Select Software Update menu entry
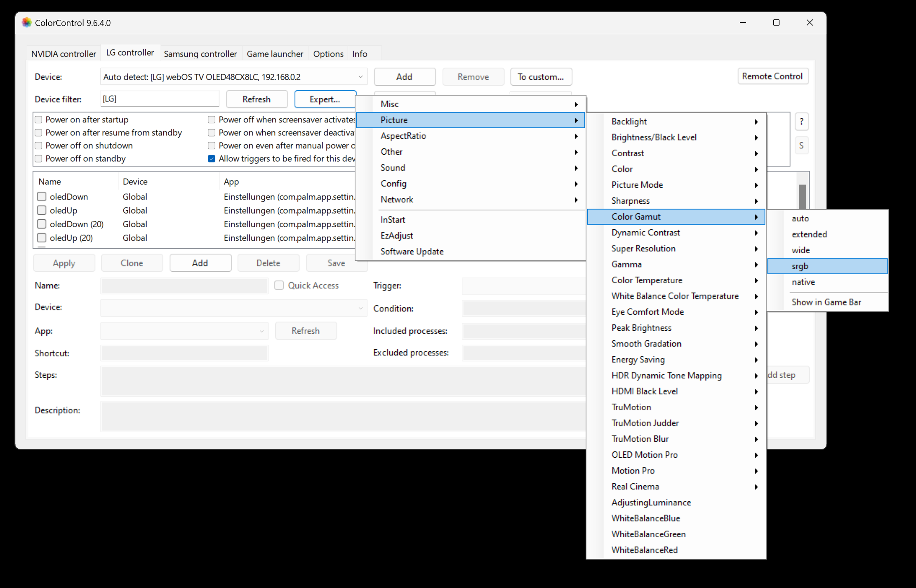Image resolution: width=916 pixels, height=588 pixels. 470,252
